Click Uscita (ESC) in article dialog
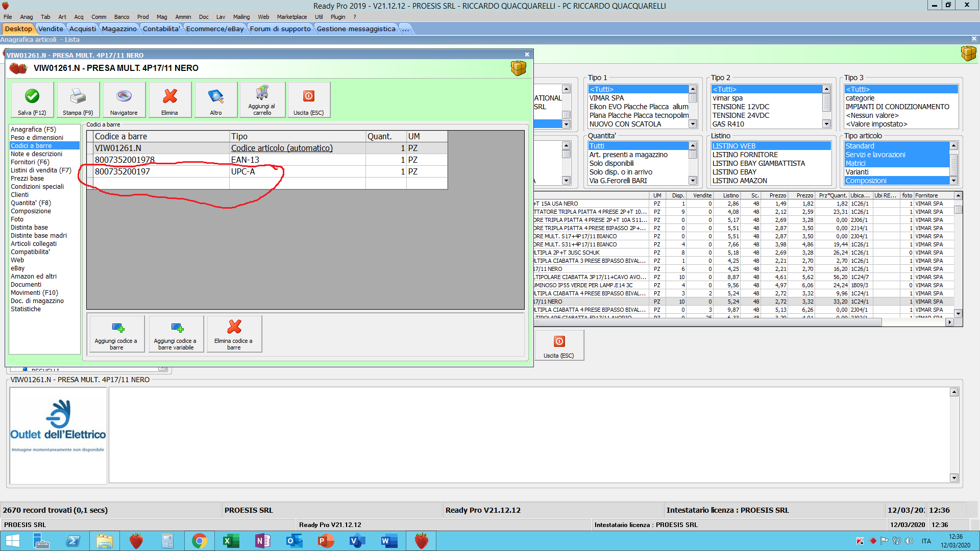Screen dimensions: 980x551 pos(309,99)
